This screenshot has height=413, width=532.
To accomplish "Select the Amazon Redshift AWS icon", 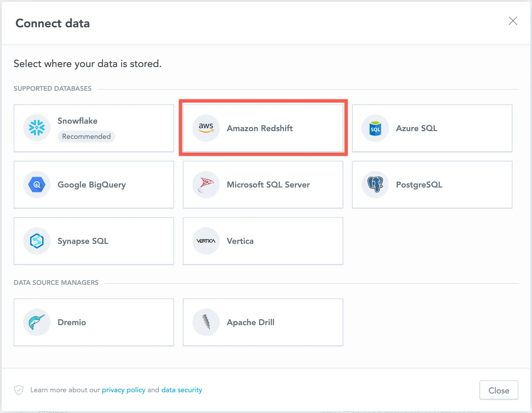I will (x=206, y=128).
